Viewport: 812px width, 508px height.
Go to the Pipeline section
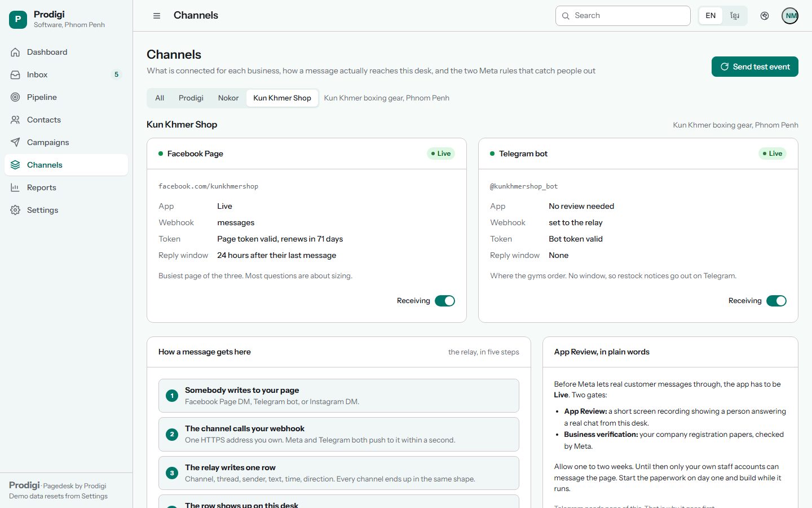pos(66,97)
